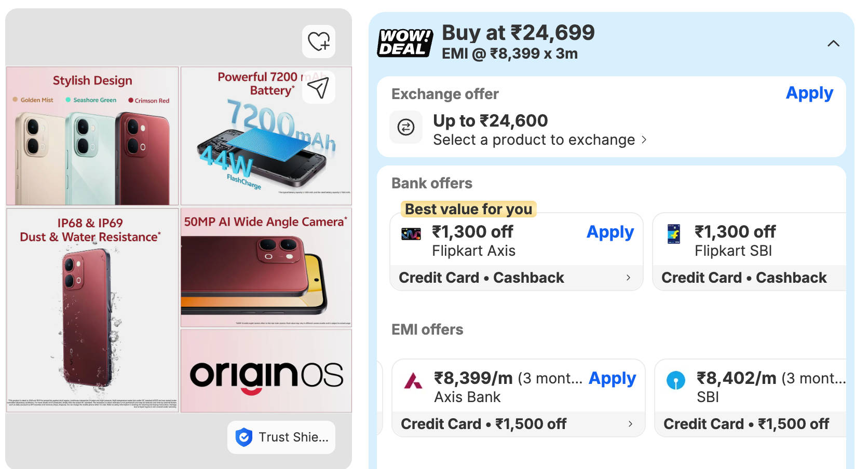Select the Crimson Red color dot
The width and height of the screenshot is (868, 469).
point(131,101)
